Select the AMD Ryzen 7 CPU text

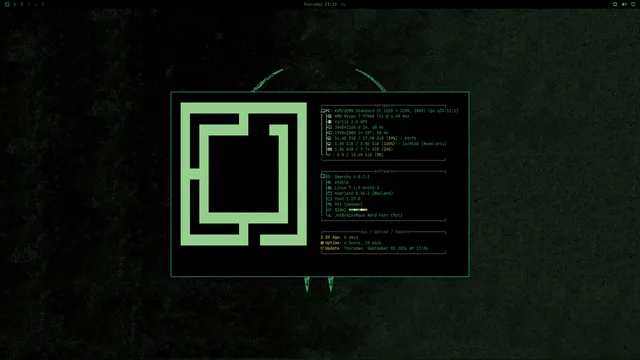coord(372,116)
